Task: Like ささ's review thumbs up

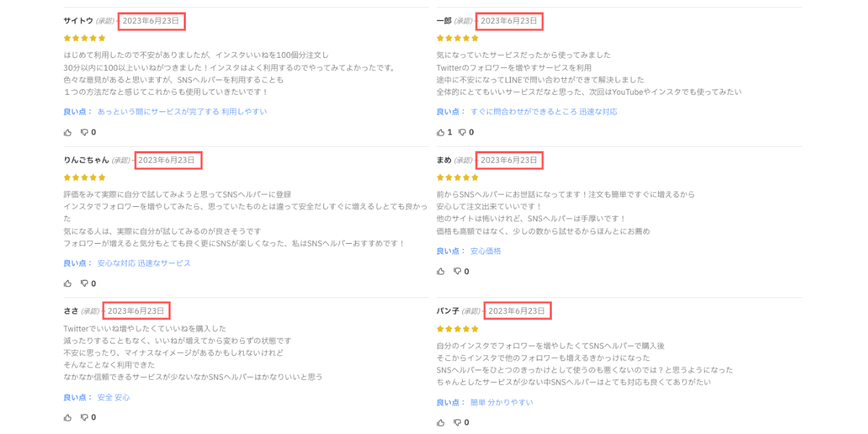Action: coord(68,417)
